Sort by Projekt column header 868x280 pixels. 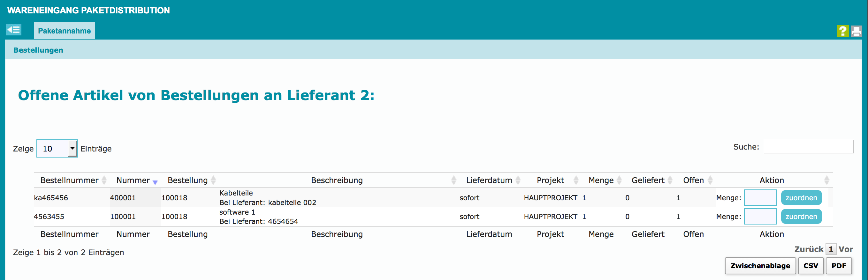[x=550, y=181]
